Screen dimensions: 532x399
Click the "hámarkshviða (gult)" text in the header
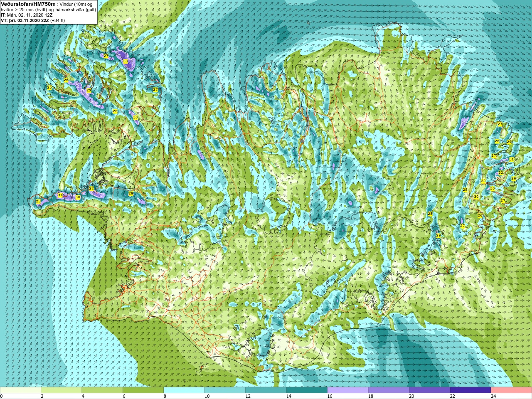pyautogui.click(x=76, y=9)
